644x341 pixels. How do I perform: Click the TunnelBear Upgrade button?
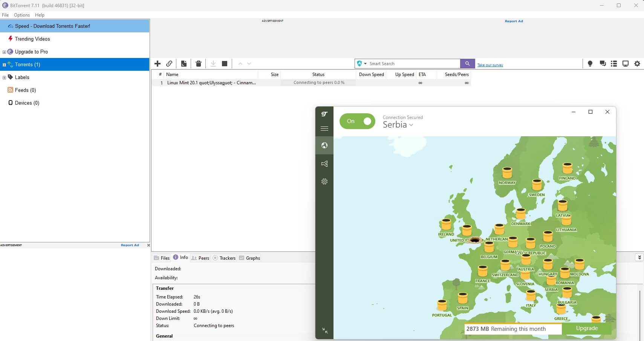tap(587, 328)
